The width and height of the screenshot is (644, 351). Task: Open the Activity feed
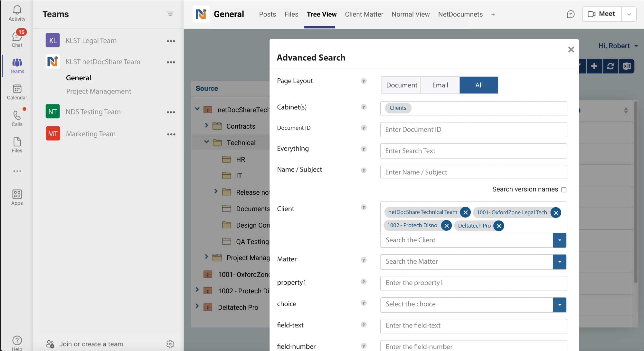click(x=17, y=14)
